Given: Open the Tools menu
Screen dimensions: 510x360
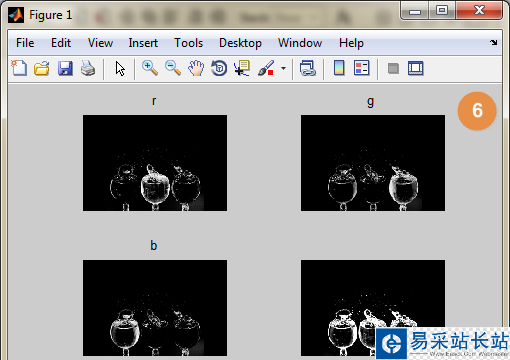Looking at the screenshot, I should [188, 43].
